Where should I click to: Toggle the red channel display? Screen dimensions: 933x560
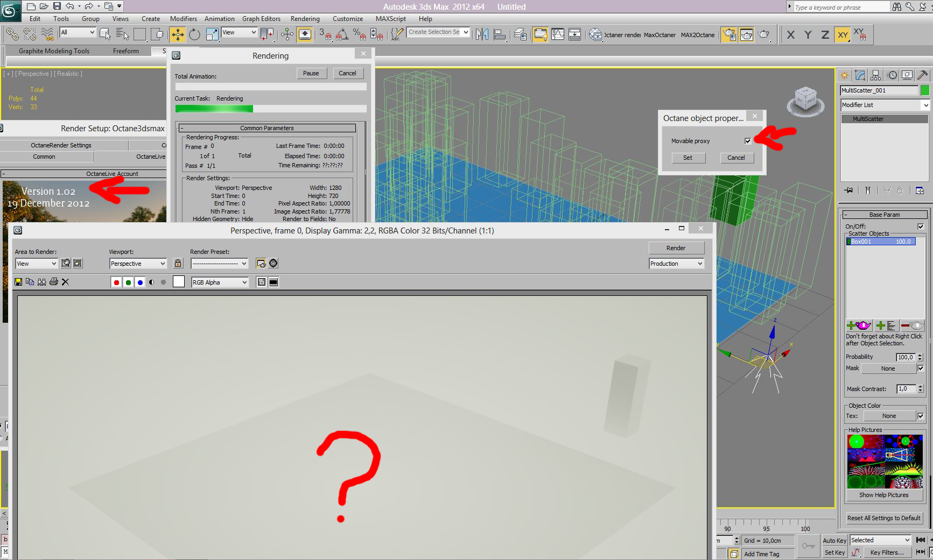[x=116, y=282]
